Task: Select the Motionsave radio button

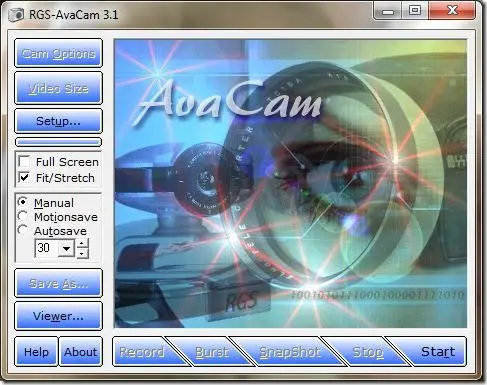Action: click(23, 216)
